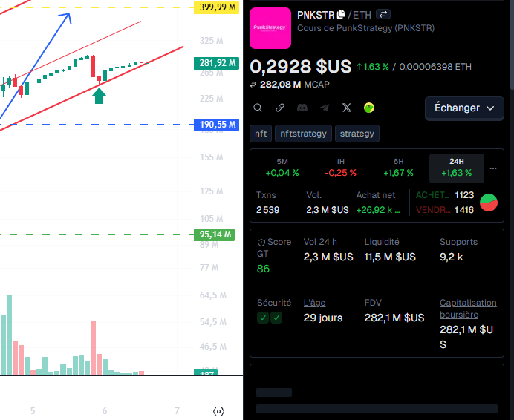Click the 95,14 M green price label
The height and width of the screenshot is (420, 514).
coord(214,234)
